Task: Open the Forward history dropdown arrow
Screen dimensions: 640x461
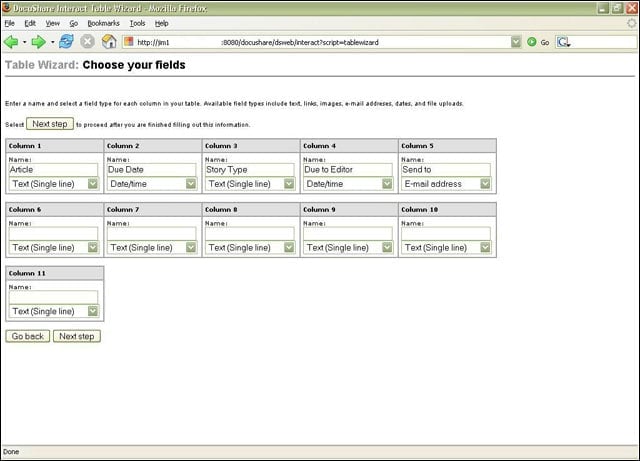Action: (52, 42)
